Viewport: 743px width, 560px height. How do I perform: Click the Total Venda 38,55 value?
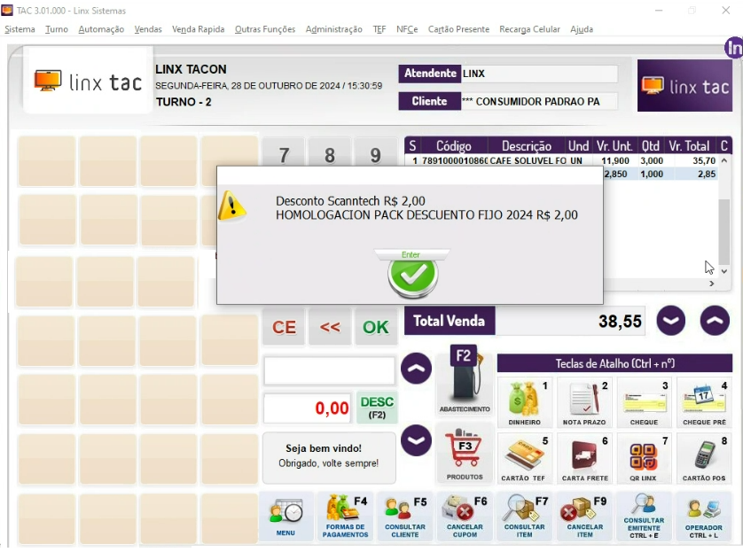(x=570, y=322)
